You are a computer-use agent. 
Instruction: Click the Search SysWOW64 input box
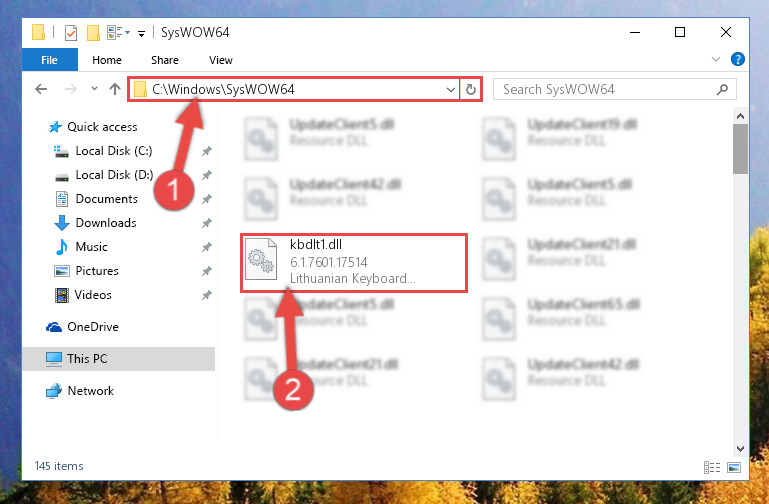(614, 89)
